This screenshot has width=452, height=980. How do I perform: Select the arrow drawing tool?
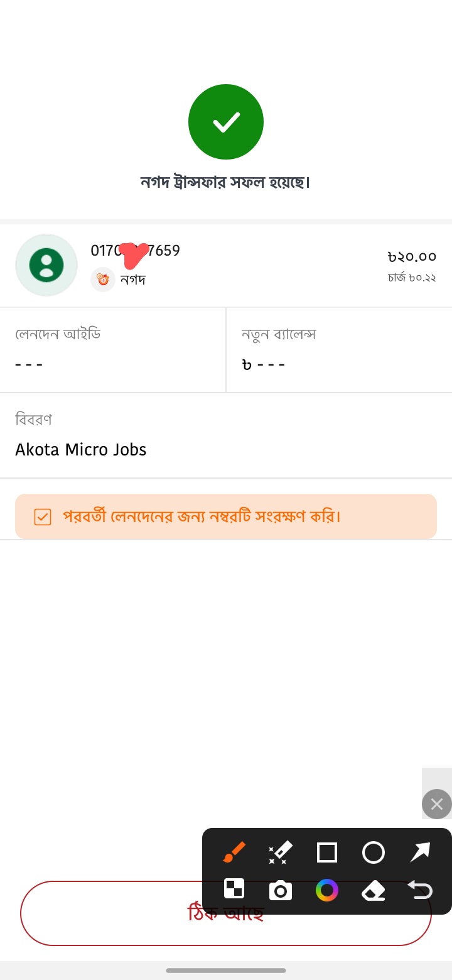(420, 852)
